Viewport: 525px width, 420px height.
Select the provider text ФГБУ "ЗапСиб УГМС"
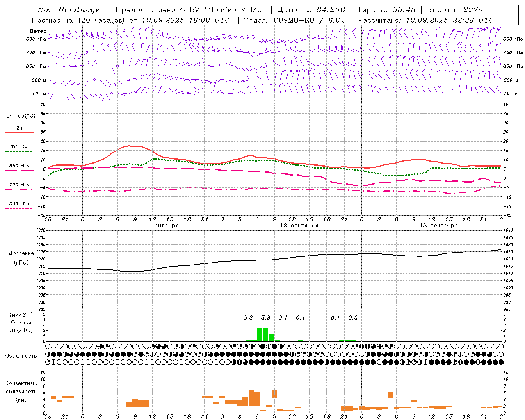[223, 10]
